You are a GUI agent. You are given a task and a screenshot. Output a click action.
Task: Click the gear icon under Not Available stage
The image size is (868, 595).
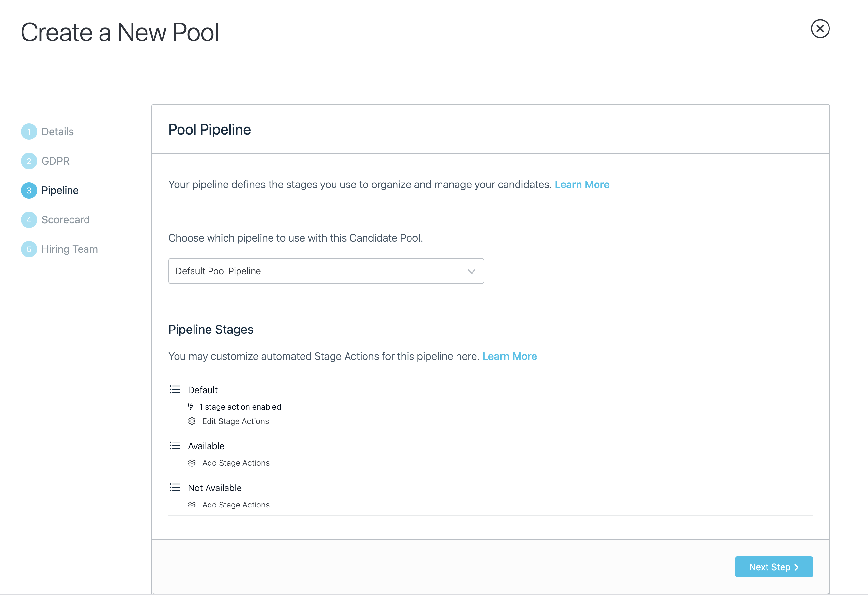192,505
